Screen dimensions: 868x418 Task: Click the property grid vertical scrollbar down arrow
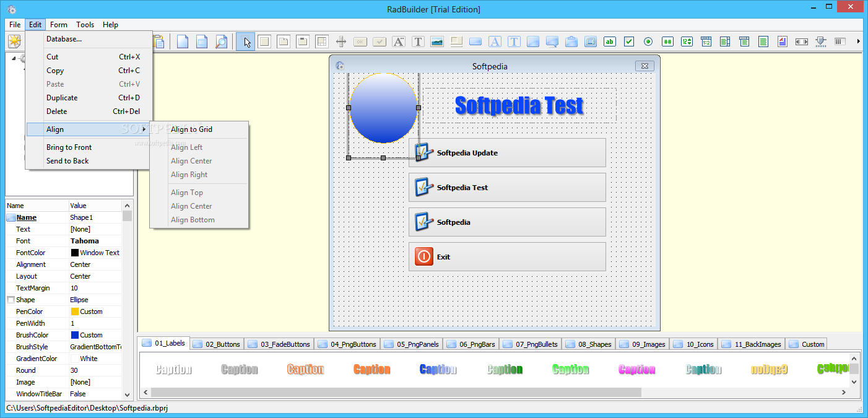127,394
